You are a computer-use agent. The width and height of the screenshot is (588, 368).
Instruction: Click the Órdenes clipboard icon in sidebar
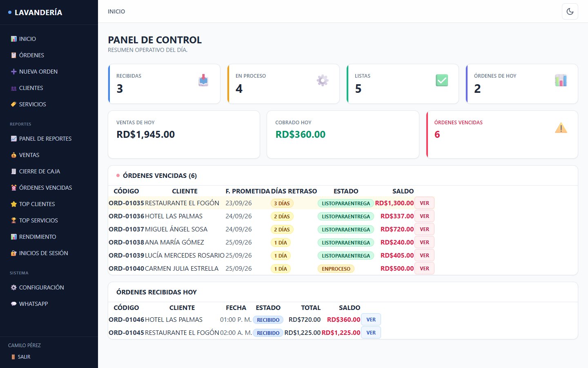pyautogui.click(x=14, y=55)
